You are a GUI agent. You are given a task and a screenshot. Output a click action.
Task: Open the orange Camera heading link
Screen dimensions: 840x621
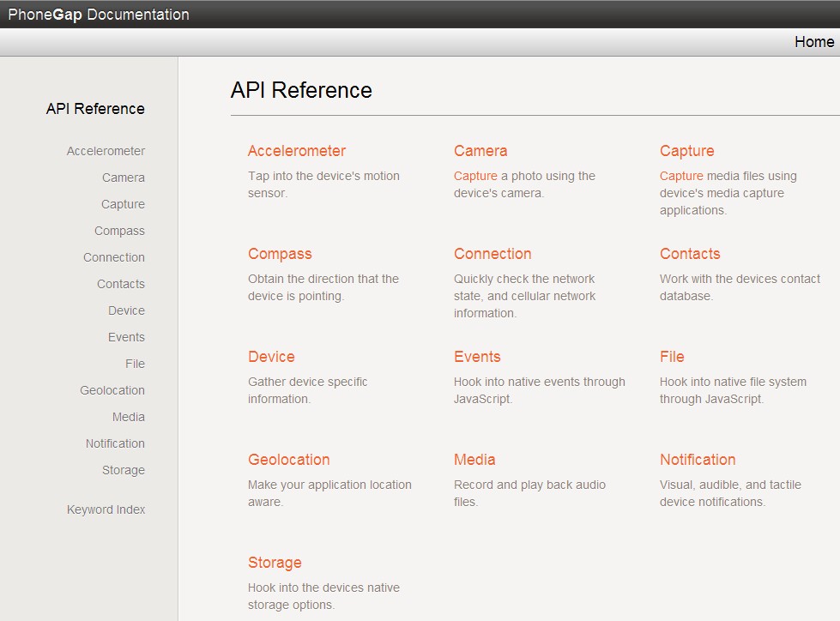(480, 151)
